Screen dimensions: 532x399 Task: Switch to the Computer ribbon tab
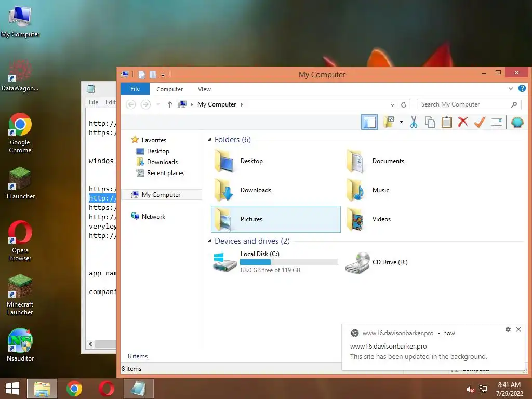[170, 89]
